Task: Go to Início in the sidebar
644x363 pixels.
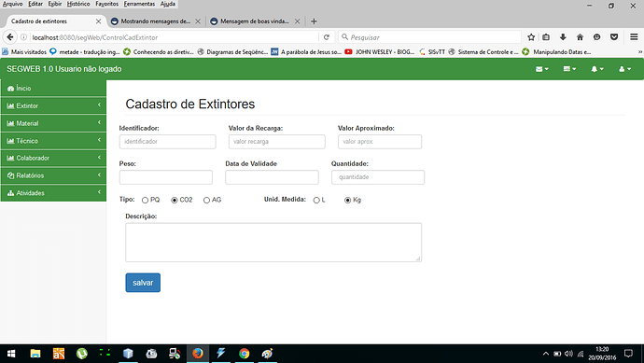Action: [x=53, y=89]
